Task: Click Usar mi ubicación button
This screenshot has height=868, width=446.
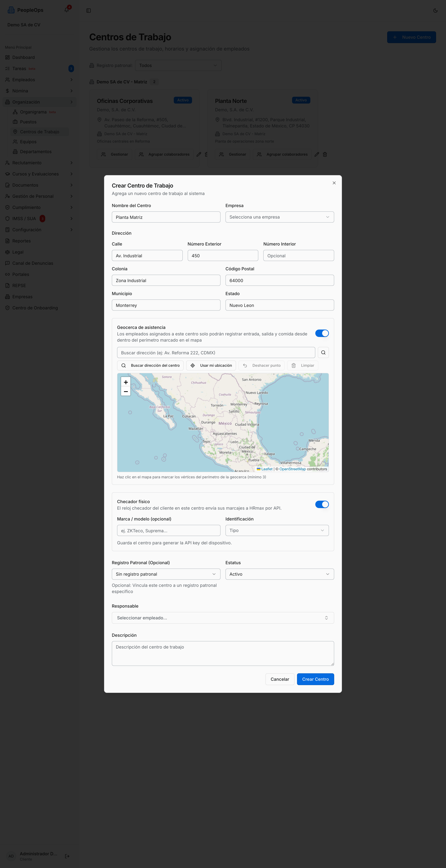Action: tap(211, 365)
